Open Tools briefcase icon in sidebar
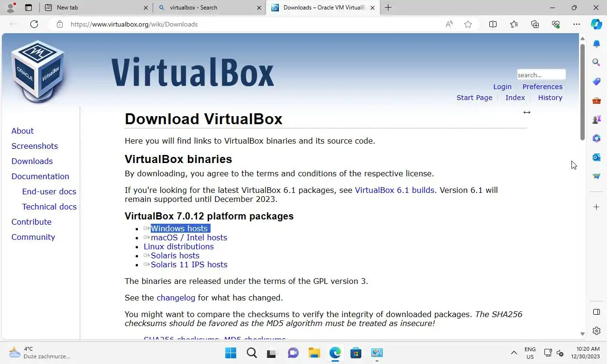 pos(597,100)
